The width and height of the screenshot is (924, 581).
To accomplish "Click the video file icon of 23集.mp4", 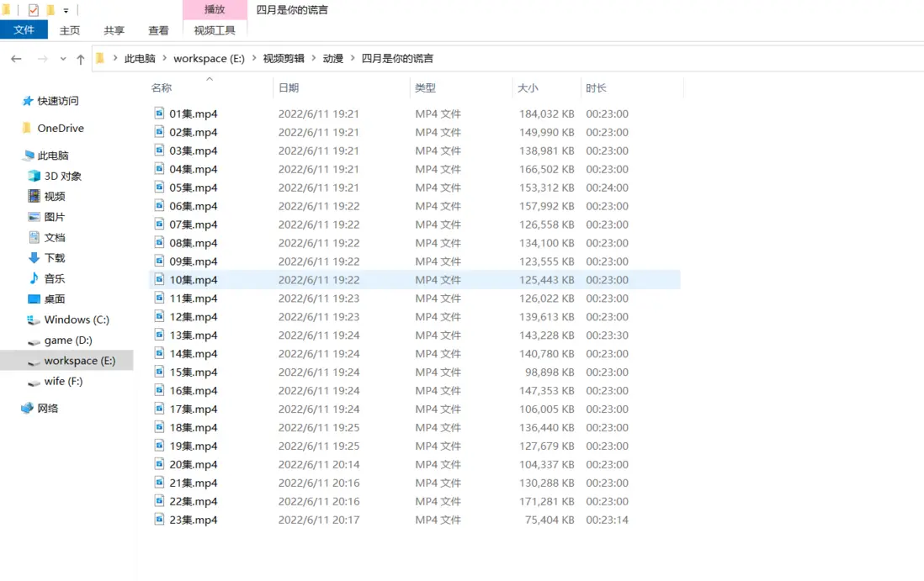I will pyautogui.click(x=159, y=519).
